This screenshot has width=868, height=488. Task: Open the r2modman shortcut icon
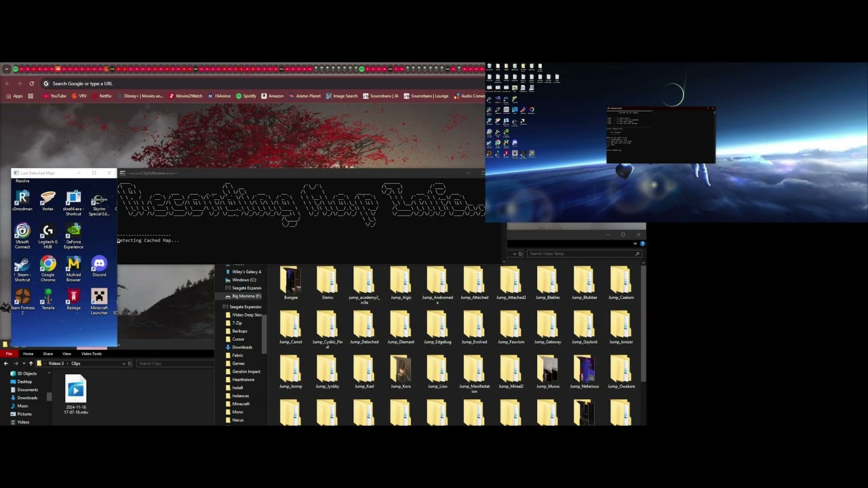tap(22, 201)
